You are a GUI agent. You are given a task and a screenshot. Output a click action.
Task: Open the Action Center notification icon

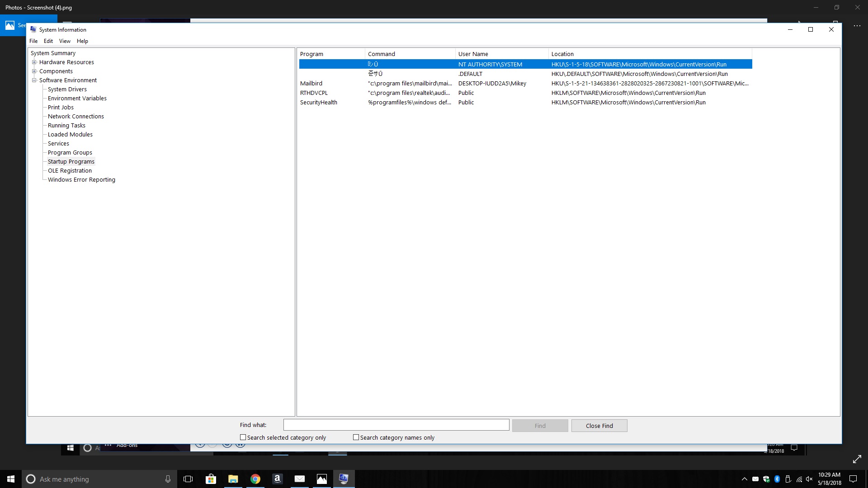coord(853,479)
